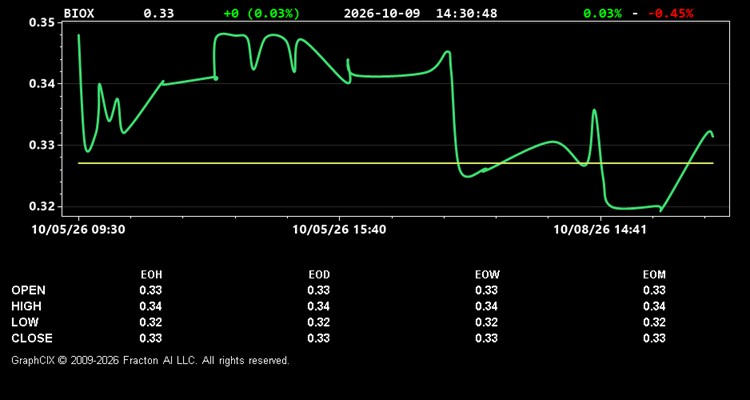
Task: Choose the OPEN value under EOM
Action: point(654,290)
